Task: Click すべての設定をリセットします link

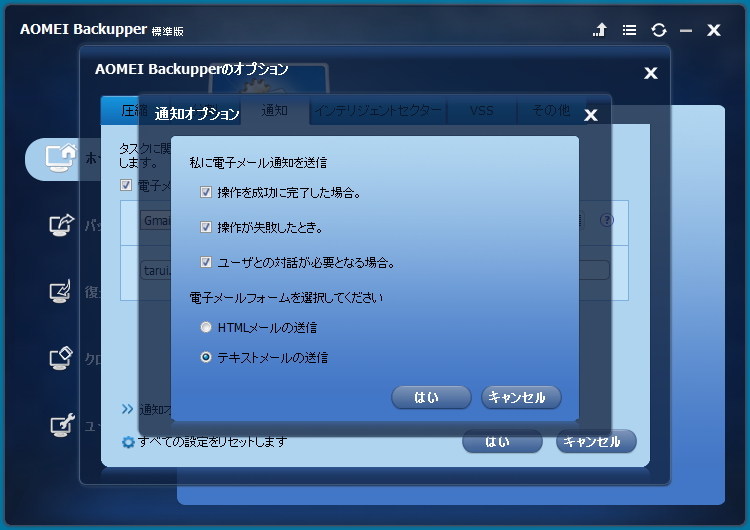Action: pos(212,442)
